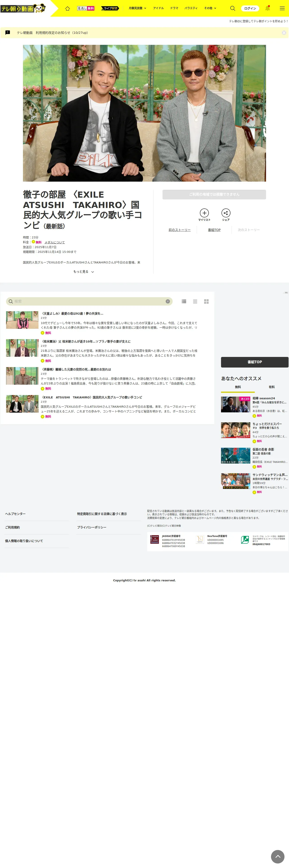
Task: Click the JASRAC license logo
Action: [154, 539]
